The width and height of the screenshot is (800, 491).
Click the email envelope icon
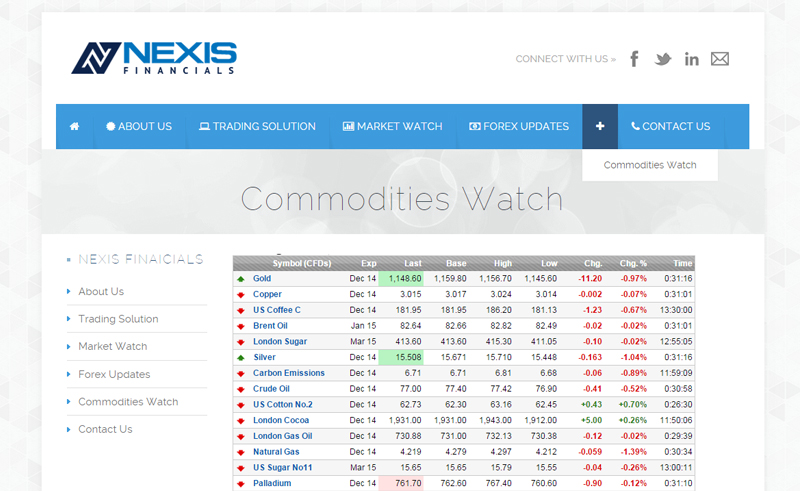[x=720, y=59]
